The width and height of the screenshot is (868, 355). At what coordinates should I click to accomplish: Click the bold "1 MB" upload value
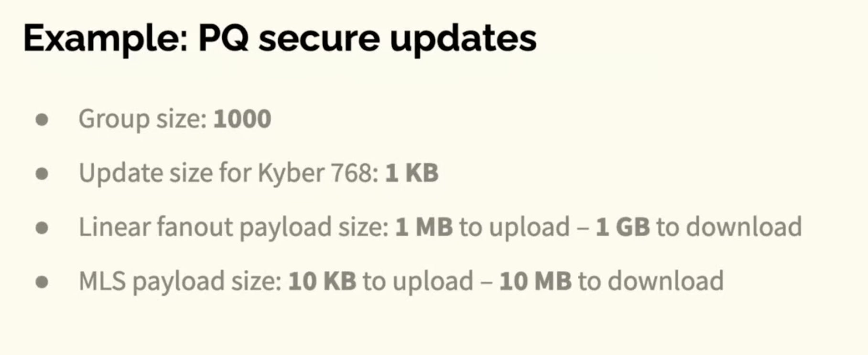click(424, 227)
